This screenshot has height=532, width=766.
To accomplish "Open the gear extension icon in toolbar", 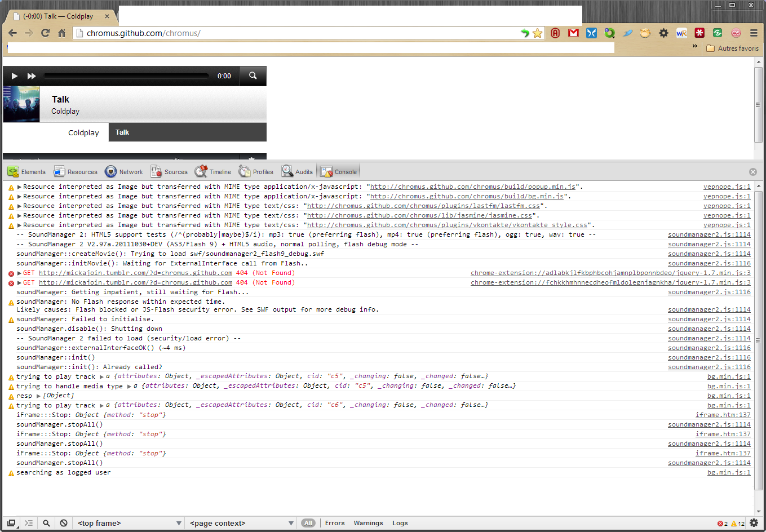I will pos(663,33).
